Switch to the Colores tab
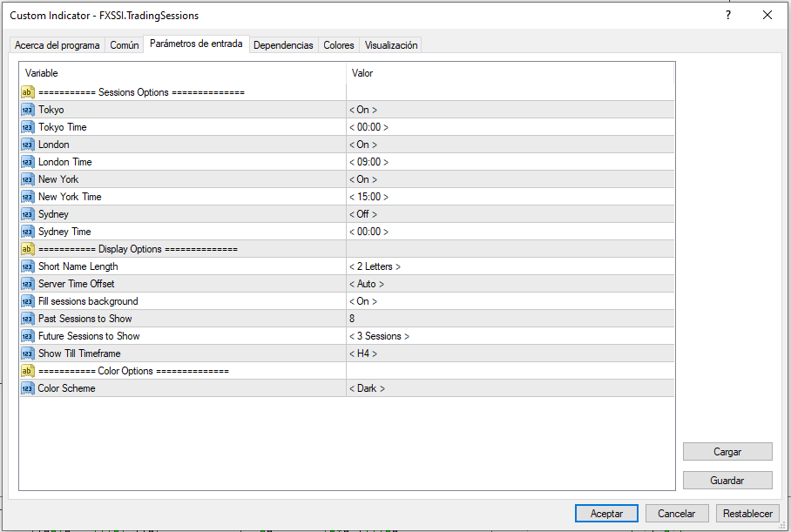The width and height of the screenshot is (791, 532). pyautogui.click(x=338, y=44)
